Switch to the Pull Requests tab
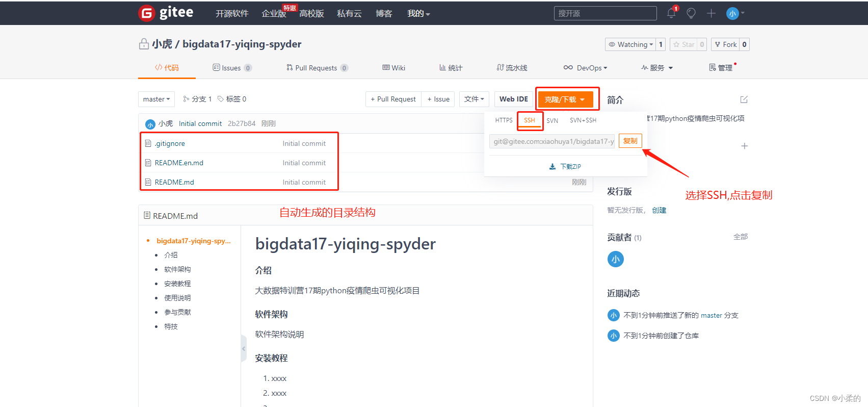This screenshot has height=407, width=868. click(x=317, y=68)
